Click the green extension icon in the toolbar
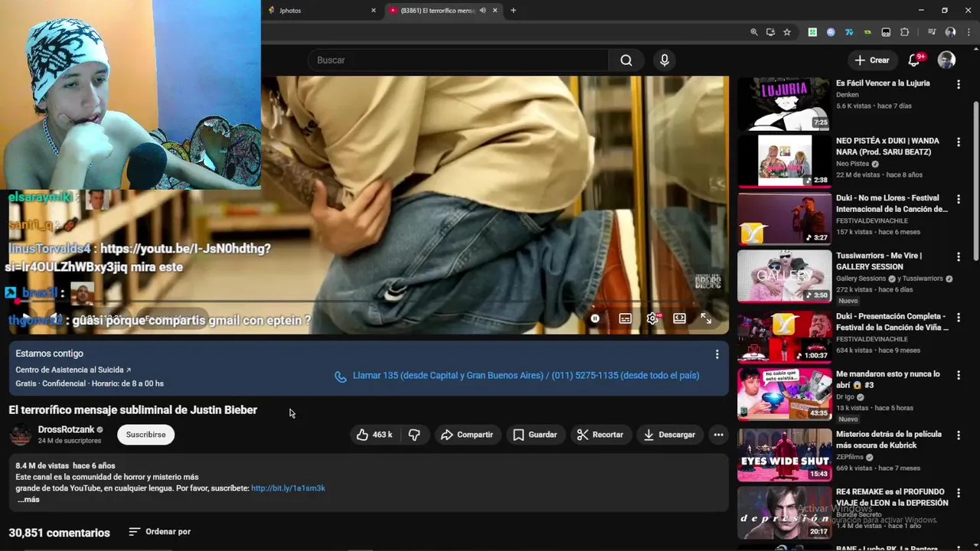Image resolution: width=980 pixels, height=551 pixels. point(812,32)
